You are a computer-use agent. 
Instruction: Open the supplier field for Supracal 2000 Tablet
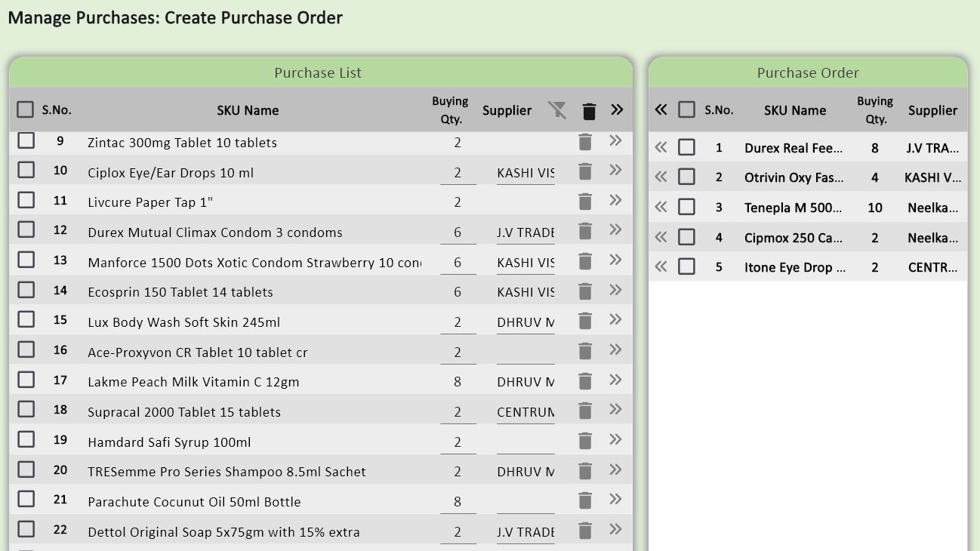[x=525, y=412]
